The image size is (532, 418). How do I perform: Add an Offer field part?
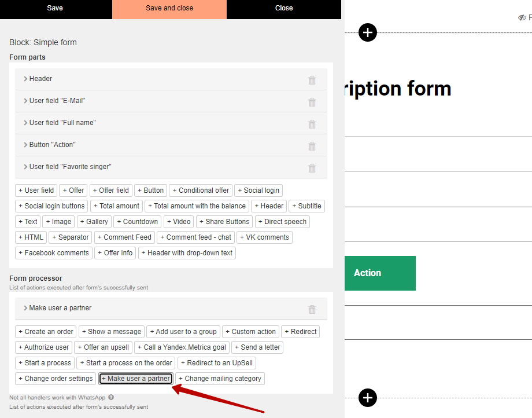tap(111, 190)
